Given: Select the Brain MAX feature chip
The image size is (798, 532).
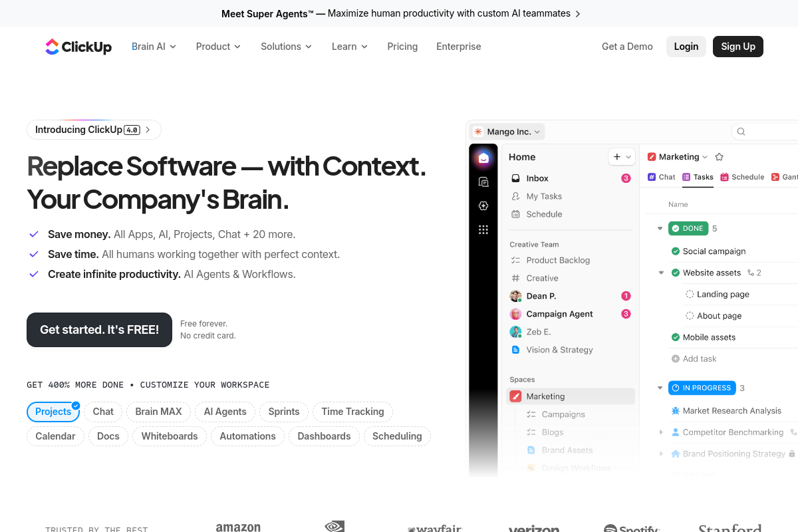Looking at the screenshot, I should tap(158, 412).
